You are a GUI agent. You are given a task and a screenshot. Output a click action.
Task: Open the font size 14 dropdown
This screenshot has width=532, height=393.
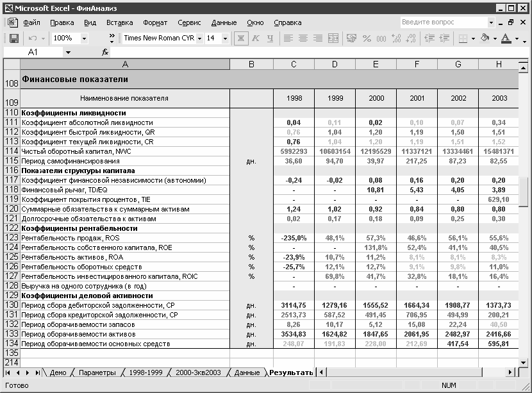tap(225, 38)
